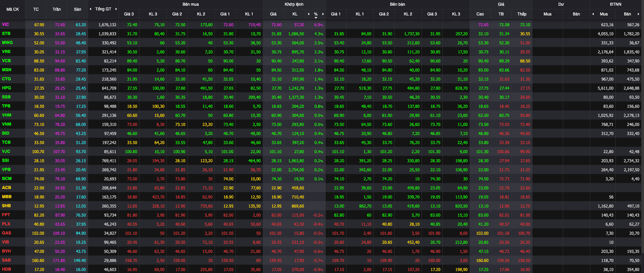Open the BVH stock symbol

[6, 251]
